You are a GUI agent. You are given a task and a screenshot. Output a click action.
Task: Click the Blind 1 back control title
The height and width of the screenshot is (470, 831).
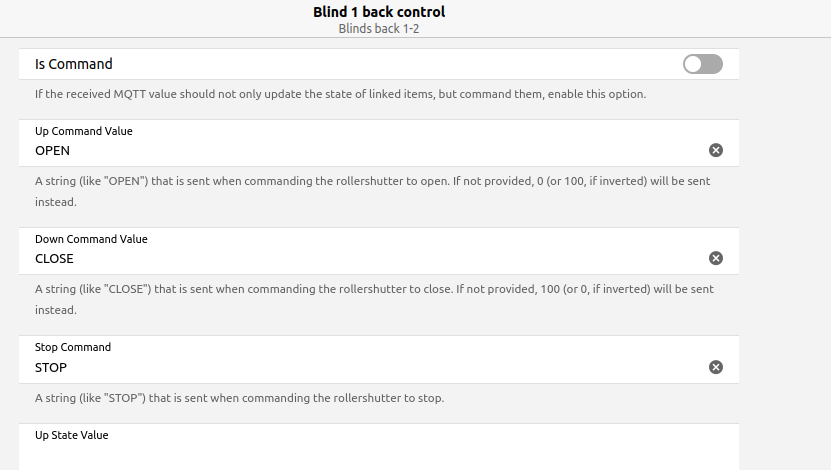(379, 12)
